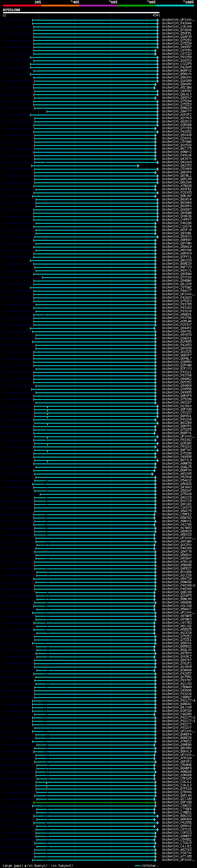Select hit label UniRef100_A1X810
197x868 pixels.
point(177,406)
